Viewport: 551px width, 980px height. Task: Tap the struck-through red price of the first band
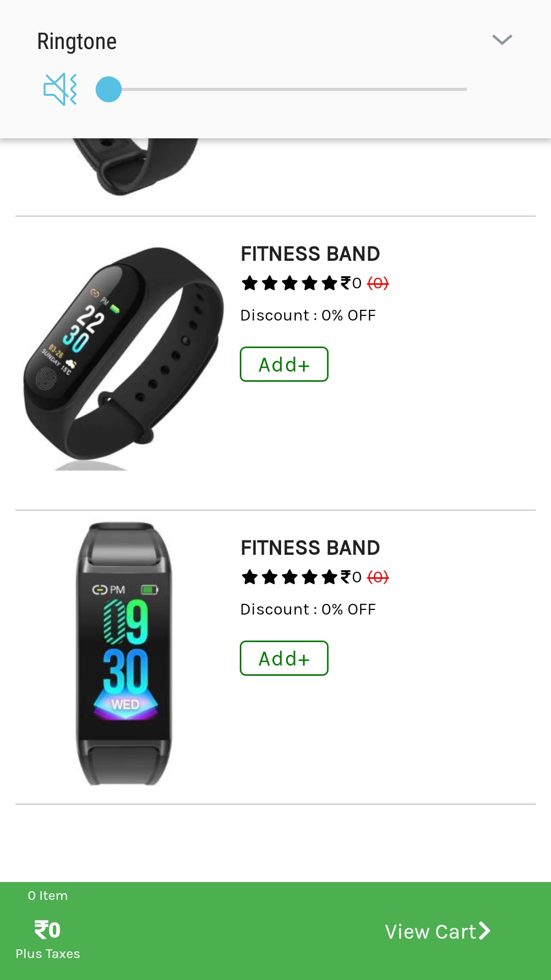point(378,283)
